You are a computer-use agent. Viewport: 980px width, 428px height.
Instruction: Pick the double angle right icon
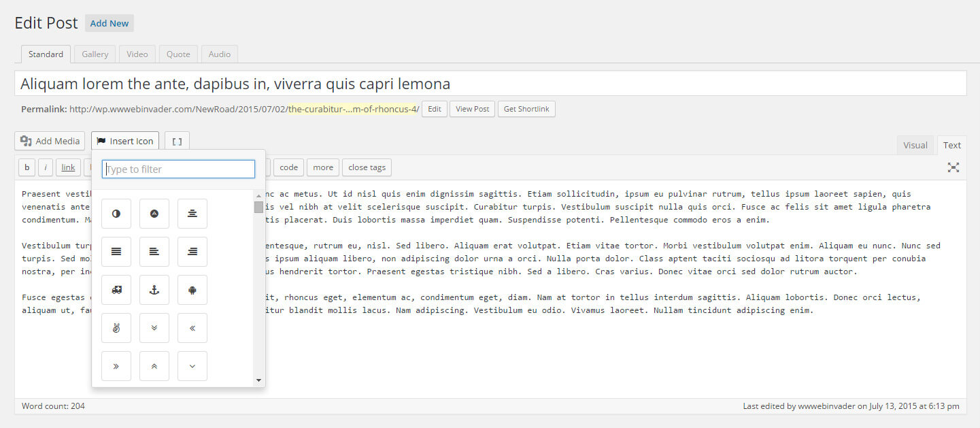pos(116,366)
